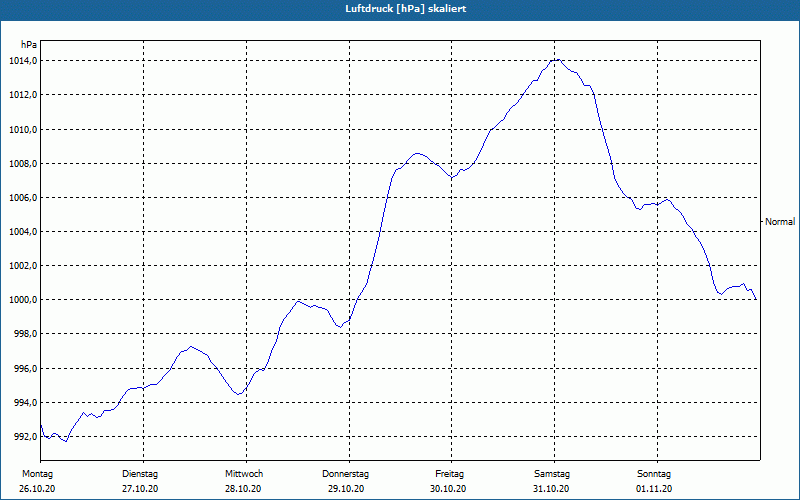Image resolution: width=800 pixels, height=500 pixels.
Task: Select the 'Freitag' day label
Action: pyautogui.click(x=449, y=474)
